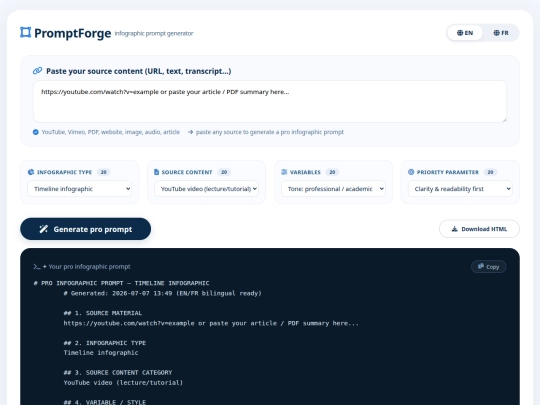Click the PromptForge logo icon

point(25,33)
